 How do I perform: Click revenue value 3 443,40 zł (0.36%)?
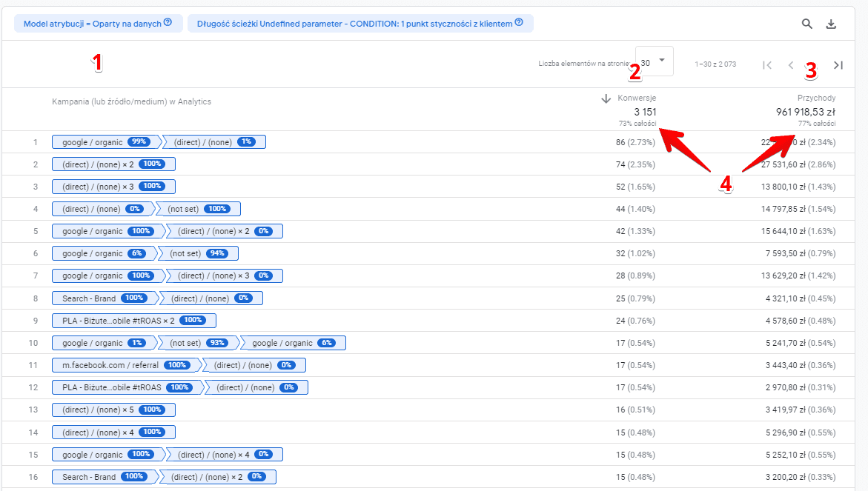(x=801, y=365)
